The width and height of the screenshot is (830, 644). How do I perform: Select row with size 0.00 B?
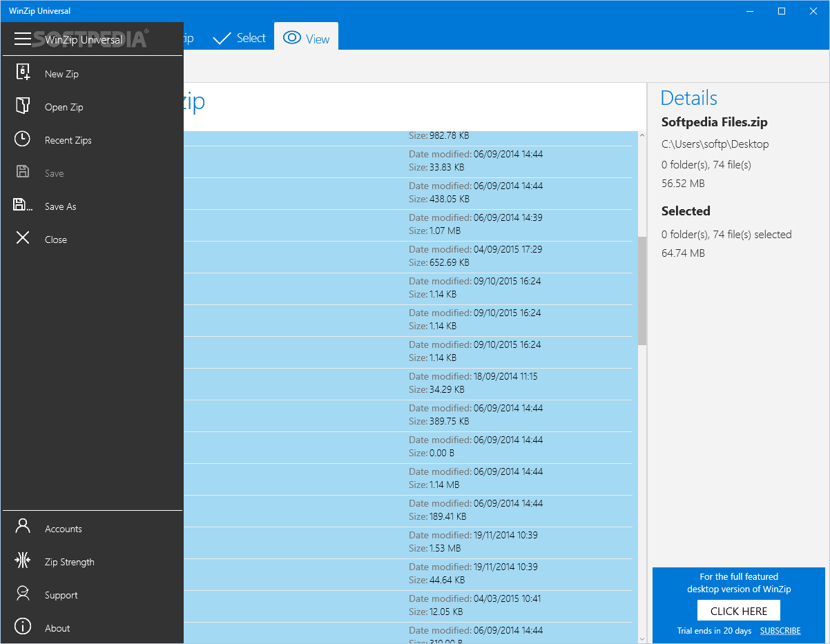point(408,447)
